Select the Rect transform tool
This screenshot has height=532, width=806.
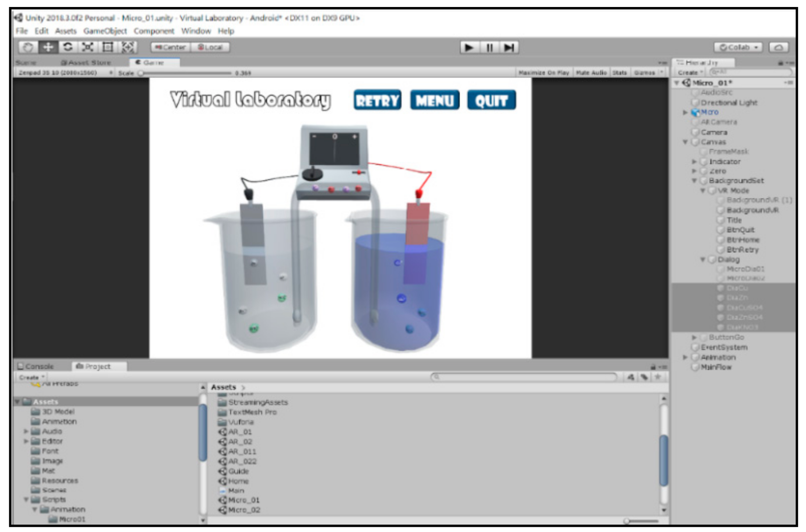pos(108,47)
